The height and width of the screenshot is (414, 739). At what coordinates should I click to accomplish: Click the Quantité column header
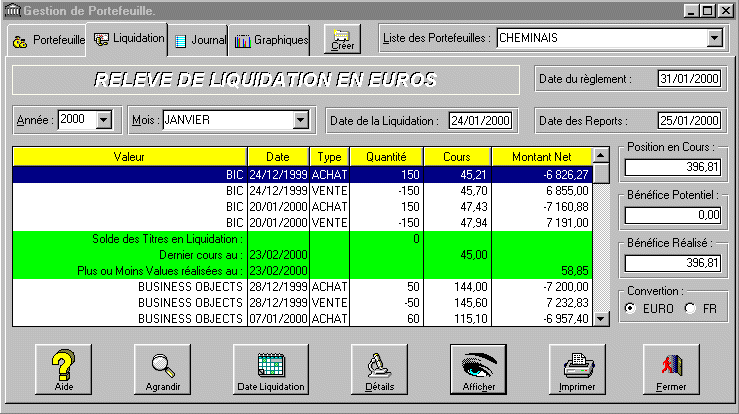click(x=386, y=157)
